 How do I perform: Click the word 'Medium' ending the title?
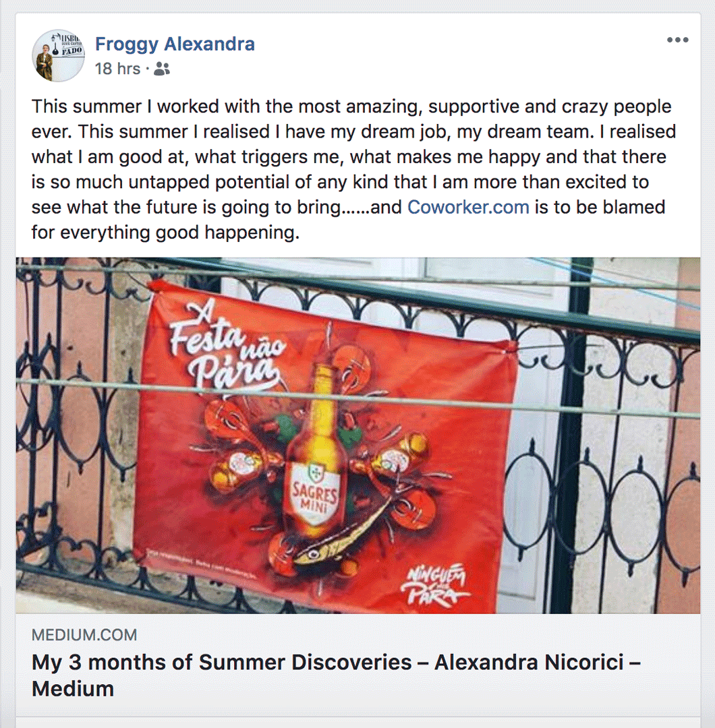pyautogui.click(x=73, y=689)
